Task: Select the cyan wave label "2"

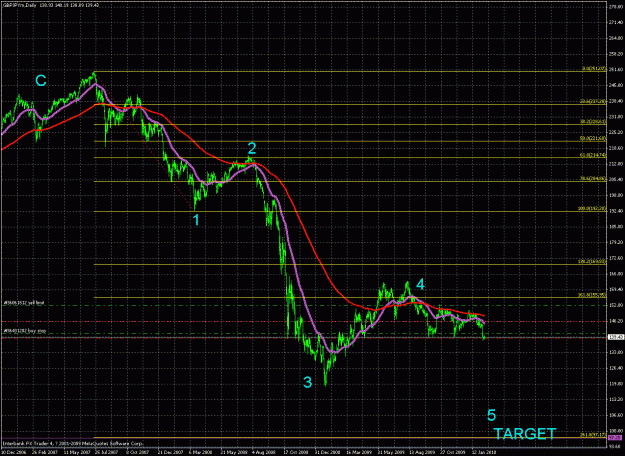Action: [252, 149]
